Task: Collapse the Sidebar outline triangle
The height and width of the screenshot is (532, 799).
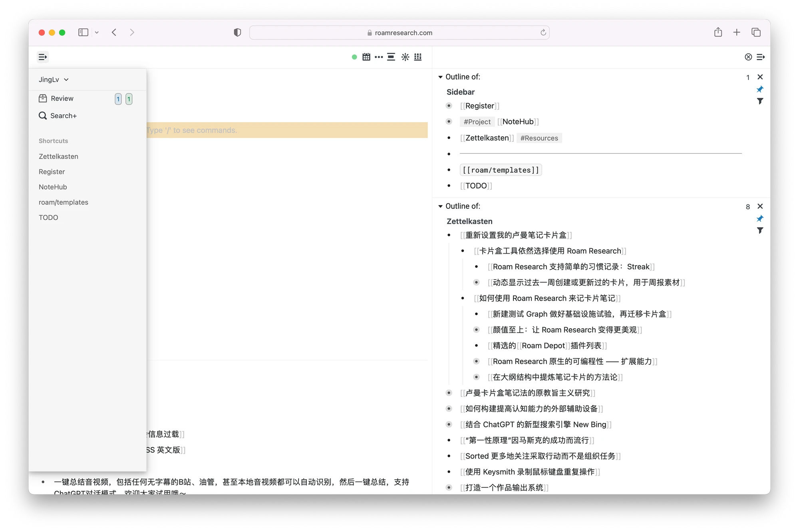Action: pos(440,77)
